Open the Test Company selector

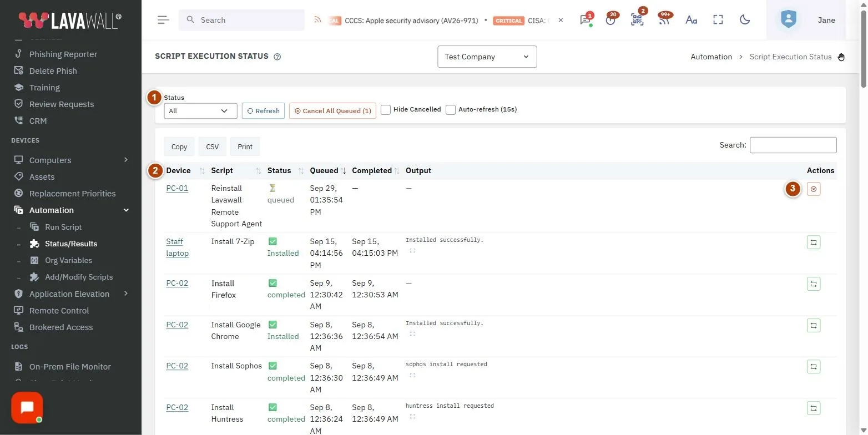(x=487, y=57)
